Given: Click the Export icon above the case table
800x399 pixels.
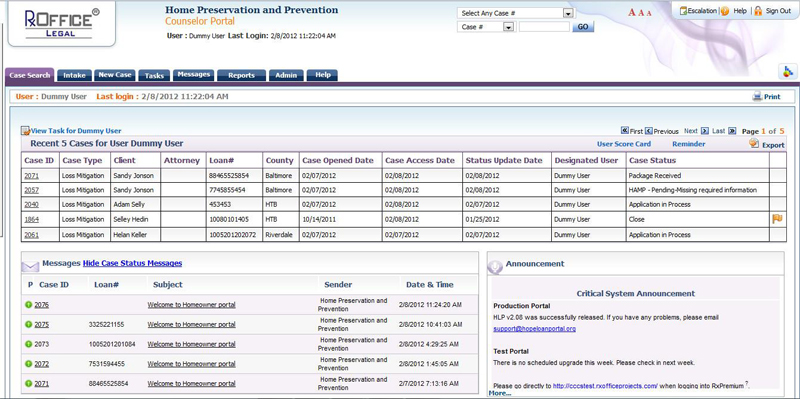Looking at the screenshot, I should click(754, 143).
